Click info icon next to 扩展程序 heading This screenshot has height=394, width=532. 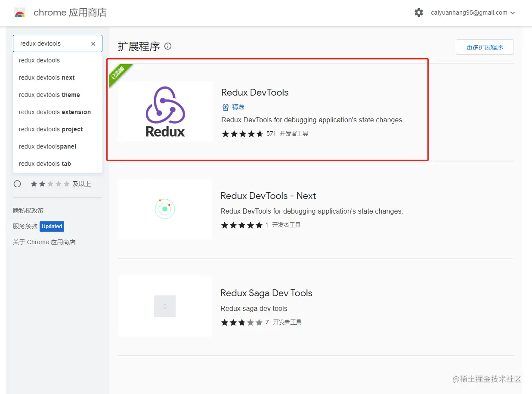click(x=168, y=46)
